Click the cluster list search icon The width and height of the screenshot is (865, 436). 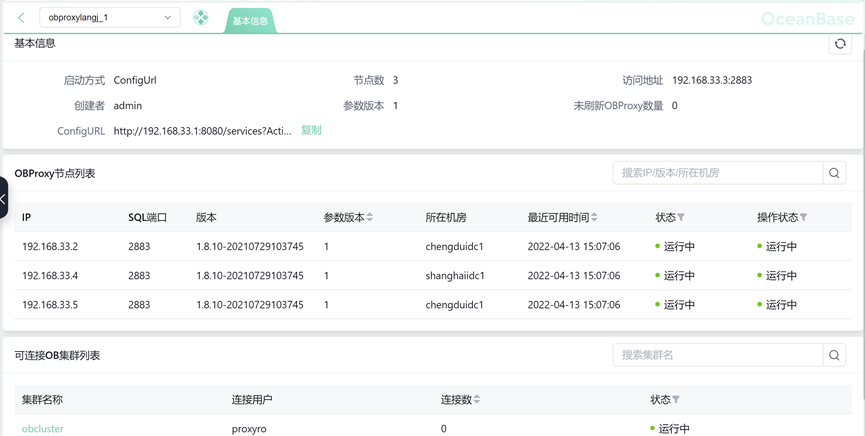834,355
